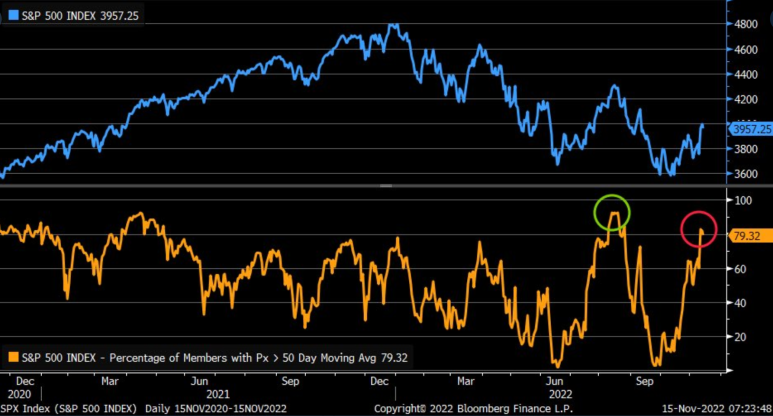The height and width of the screenshot is (416, 773).
Task: Click the 4600 label on price axis
Action: coord(746,49)
